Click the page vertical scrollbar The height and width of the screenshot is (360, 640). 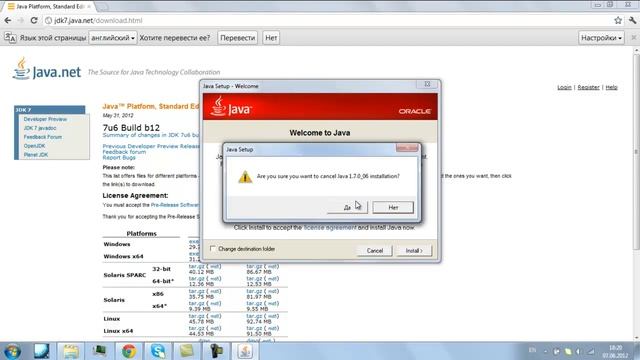(636, 151)
